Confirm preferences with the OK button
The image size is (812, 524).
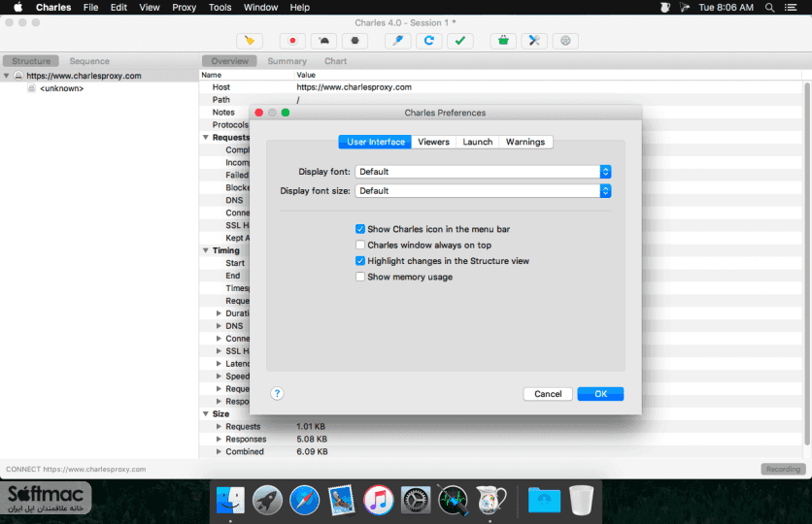pos(600,394)
